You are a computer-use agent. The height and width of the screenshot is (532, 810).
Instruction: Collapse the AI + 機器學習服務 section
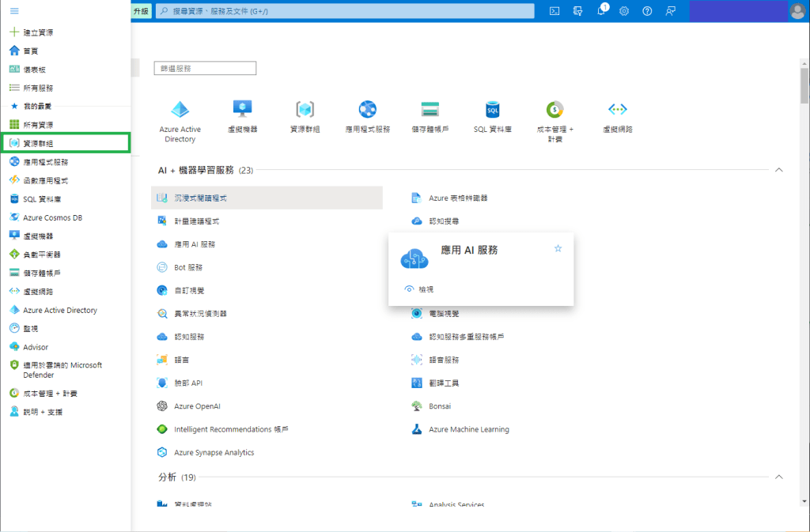(778, 170)
